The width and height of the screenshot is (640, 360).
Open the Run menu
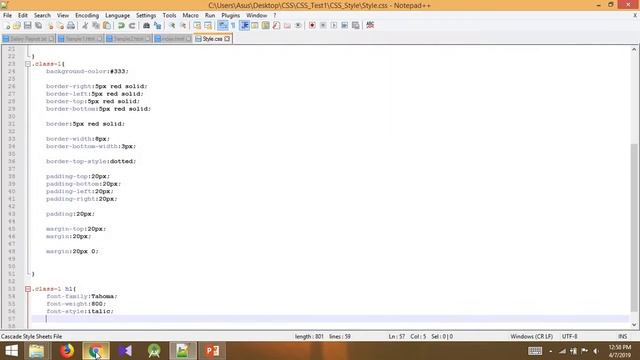click(x=210, y=15)
